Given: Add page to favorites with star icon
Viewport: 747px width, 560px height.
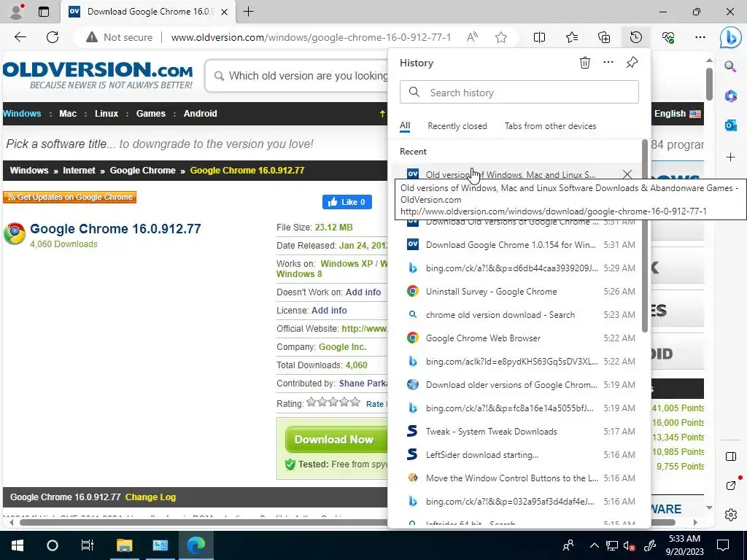Looking at the screenshot, I should point(500,37).
